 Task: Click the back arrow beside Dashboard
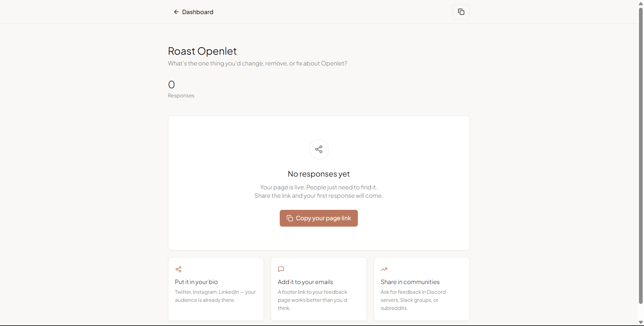coord(176,12)
